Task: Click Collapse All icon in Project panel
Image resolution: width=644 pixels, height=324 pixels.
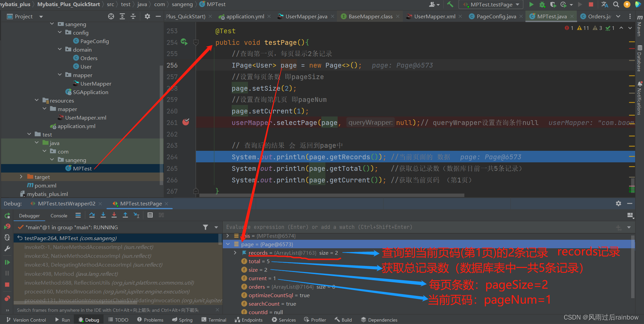Action: coord(133,16)
